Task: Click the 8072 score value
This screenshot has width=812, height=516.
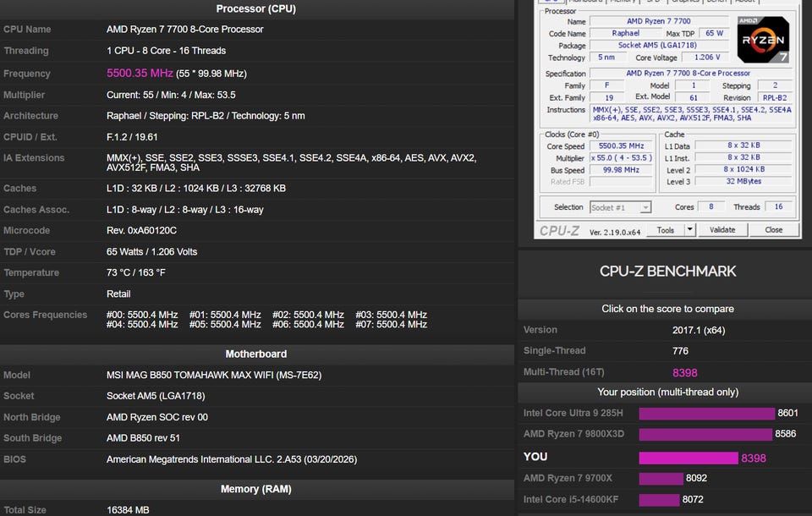Action: tap(693, 499)
